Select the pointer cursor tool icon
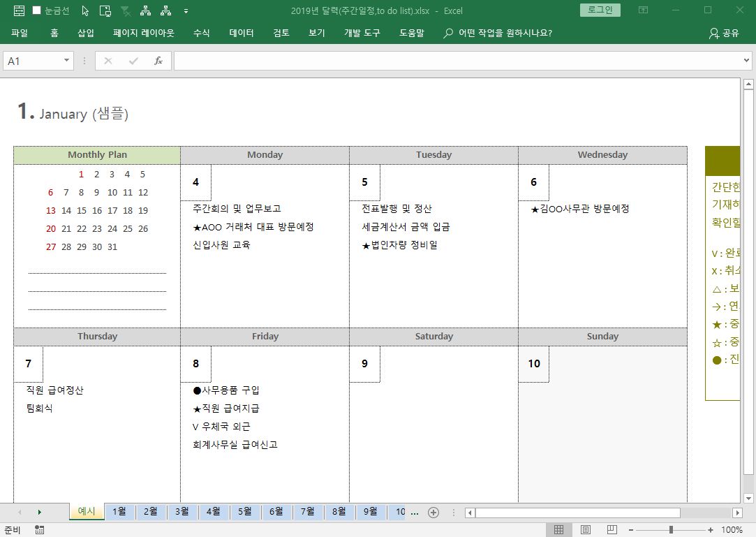 click(x=85, y=10)
